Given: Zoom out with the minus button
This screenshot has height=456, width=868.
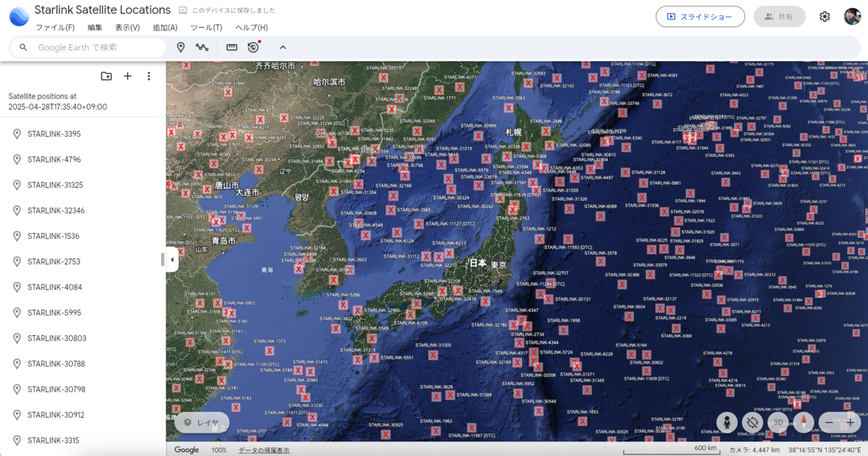Looking at the screenshot, I should (x=829, y=423).
